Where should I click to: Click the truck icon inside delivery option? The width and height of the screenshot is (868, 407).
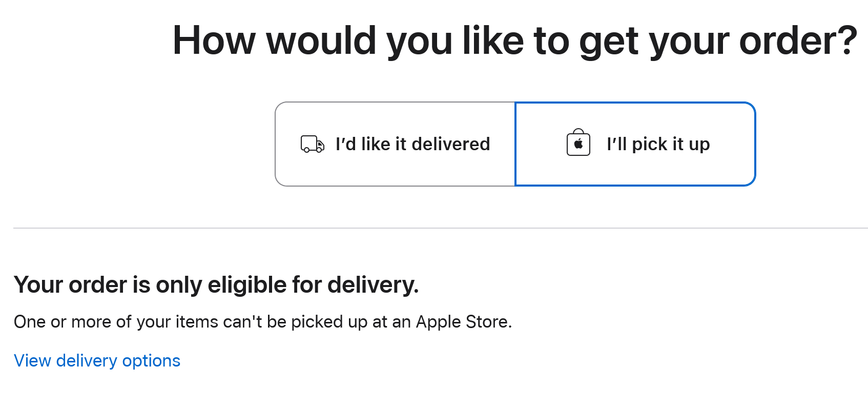point(312,144)
